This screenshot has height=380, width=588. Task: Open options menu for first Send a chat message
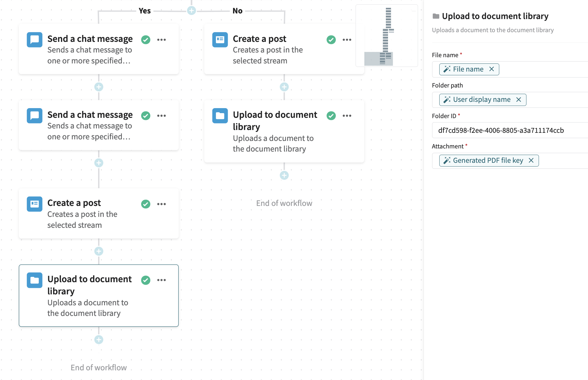point(162,40)
